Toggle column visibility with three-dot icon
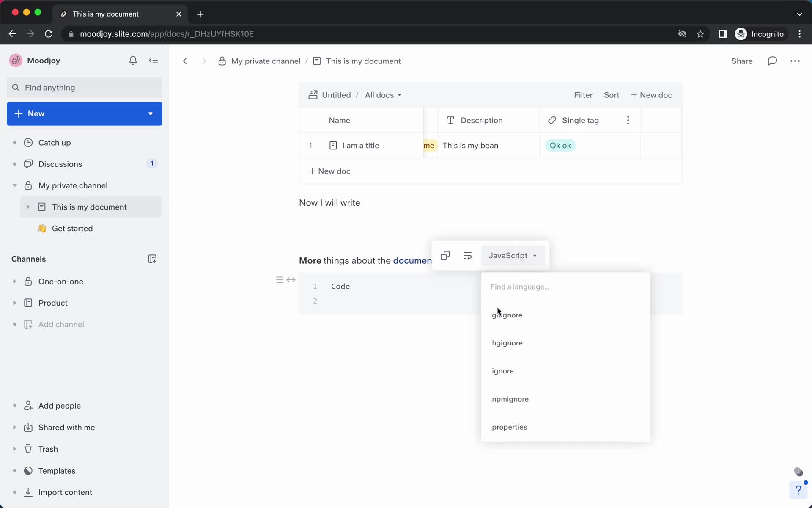 (x=628, y=121)
